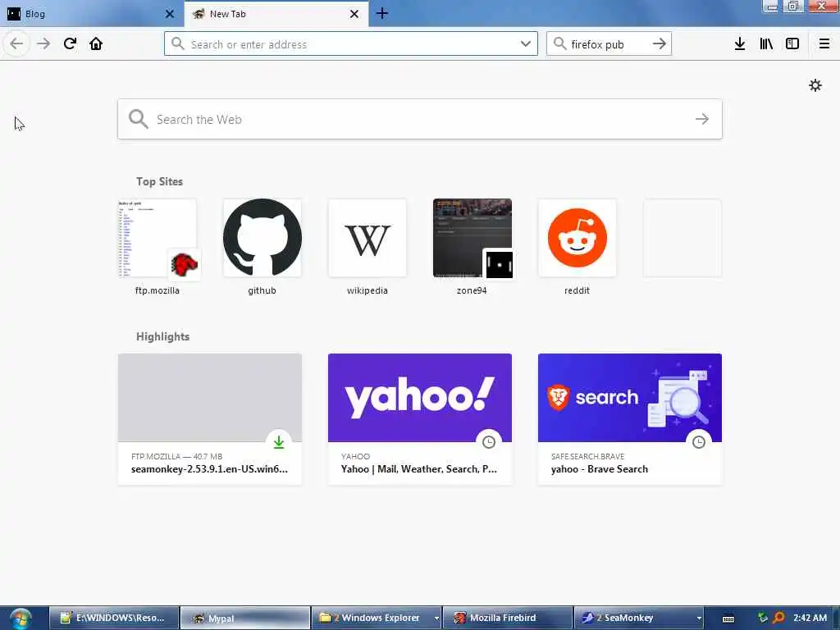Switch to E:\WINDOWS\Reso... taskbar item
This screenshot has width=840, height=630.
pyautogui.click(x=114, y=618)
